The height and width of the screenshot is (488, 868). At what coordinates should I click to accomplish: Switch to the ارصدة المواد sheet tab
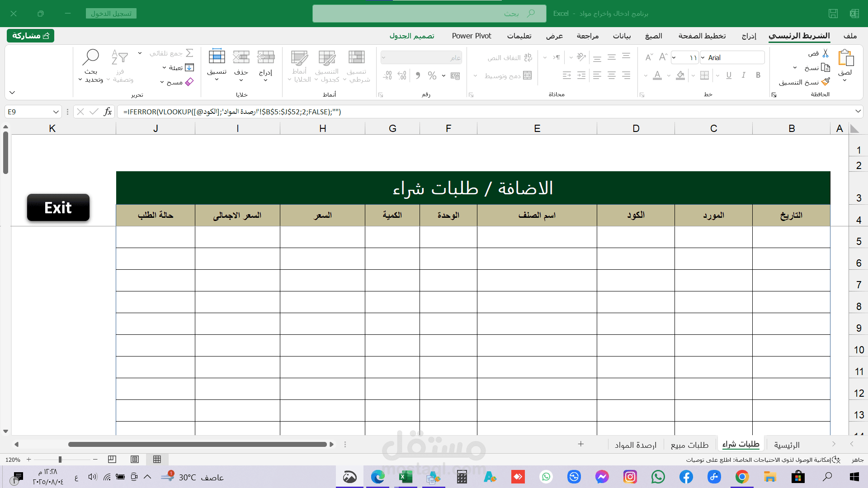tap(635, 445)
